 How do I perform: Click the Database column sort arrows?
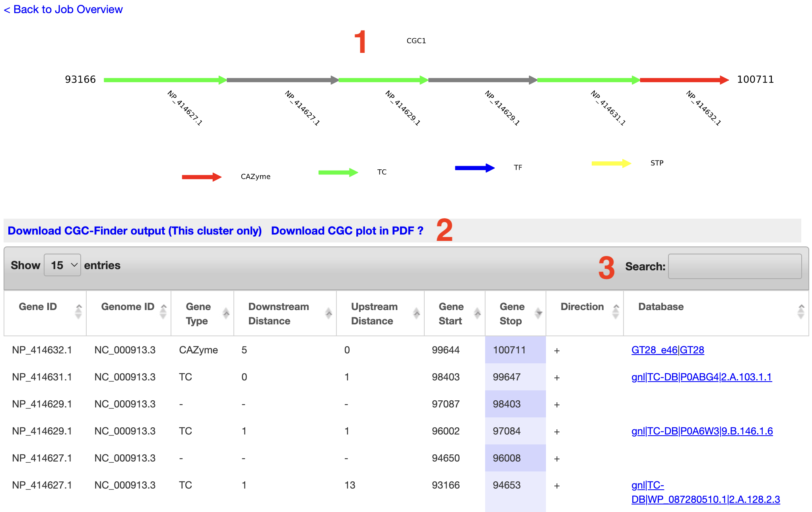[x=801, y=312]
